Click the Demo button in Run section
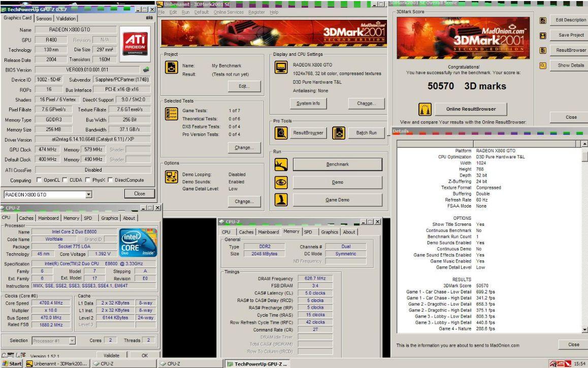Viewport: 588px width, 368px height. [x=338, y=183]
